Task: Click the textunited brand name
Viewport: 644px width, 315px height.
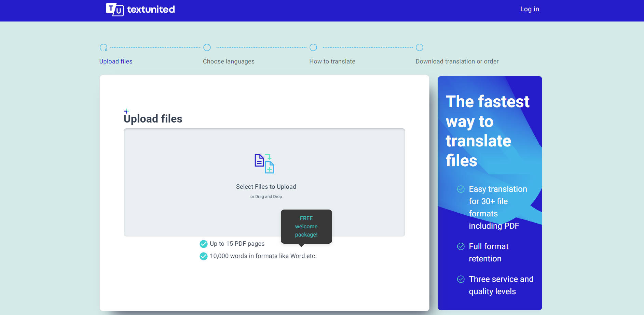Action: click(x=151, y=10)
